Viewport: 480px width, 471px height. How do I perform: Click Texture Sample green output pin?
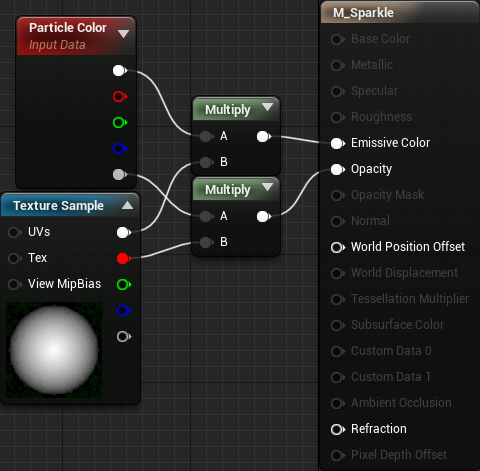pyautogui.click(x=124, y=285)
